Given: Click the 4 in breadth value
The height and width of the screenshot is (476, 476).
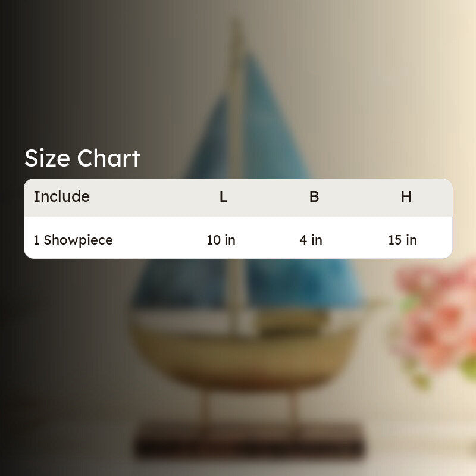Looking at the screenshot, I should (x=311, y=240).
